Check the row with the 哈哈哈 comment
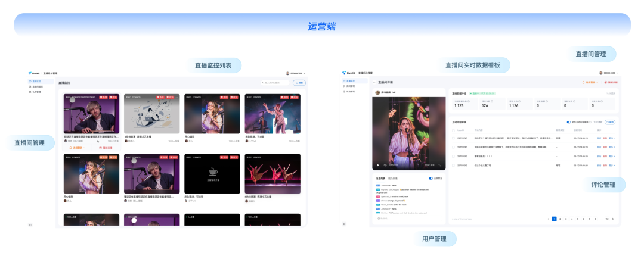 (453, 156)
